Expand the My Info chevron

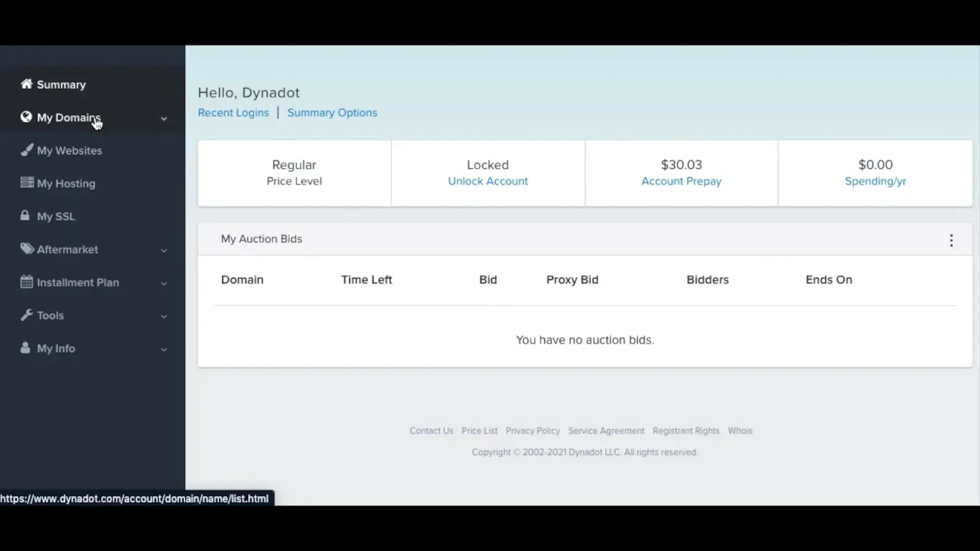164,350
